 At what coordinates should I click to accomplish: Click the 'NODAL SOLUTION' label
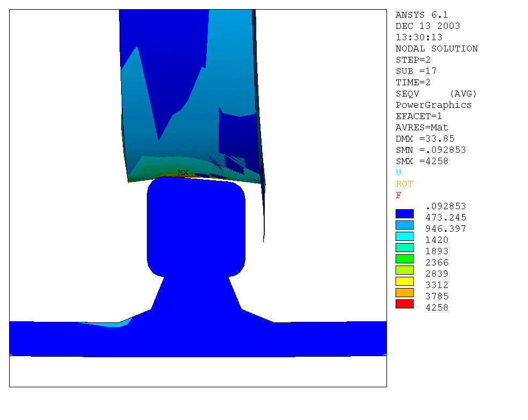click(x=437, y=48)
